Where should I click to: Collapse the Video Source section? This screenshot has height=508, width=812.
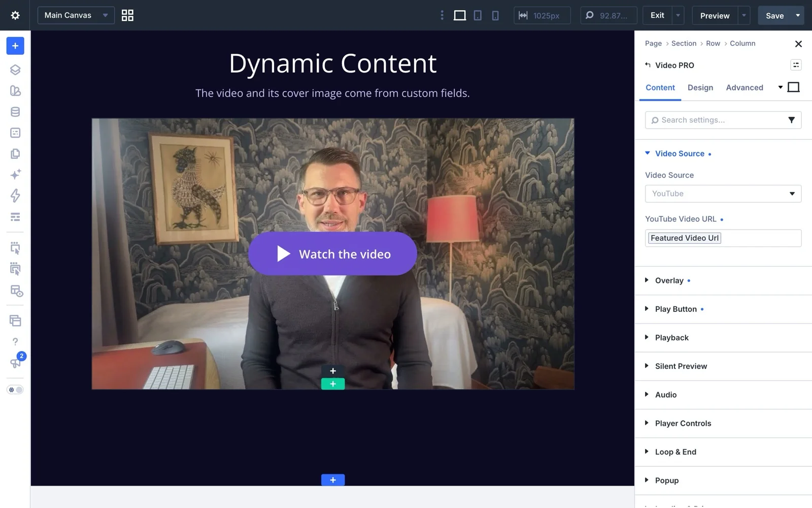[679, 153]
